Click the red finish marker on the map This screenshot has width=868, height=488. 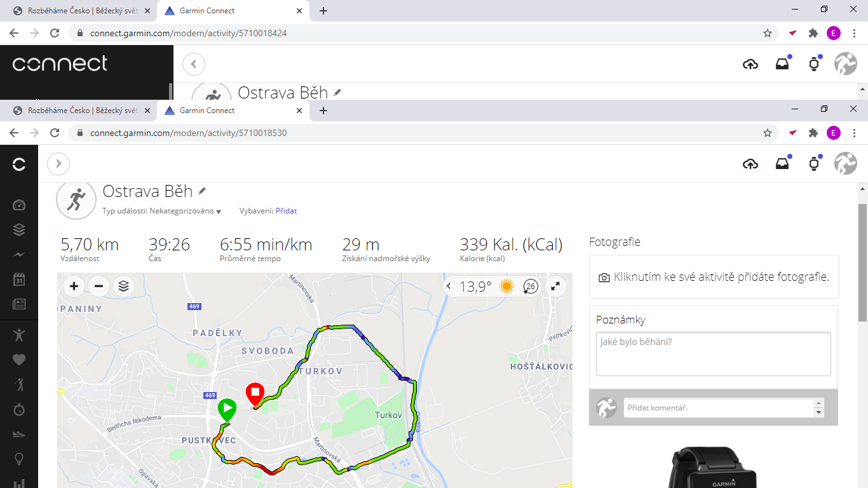tap(255, 394)
